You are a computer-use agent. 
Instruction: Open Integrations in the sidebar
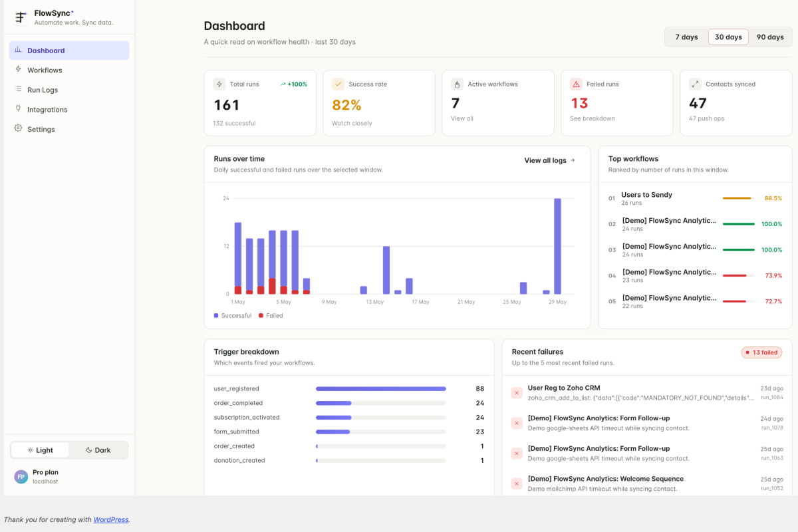69,109
